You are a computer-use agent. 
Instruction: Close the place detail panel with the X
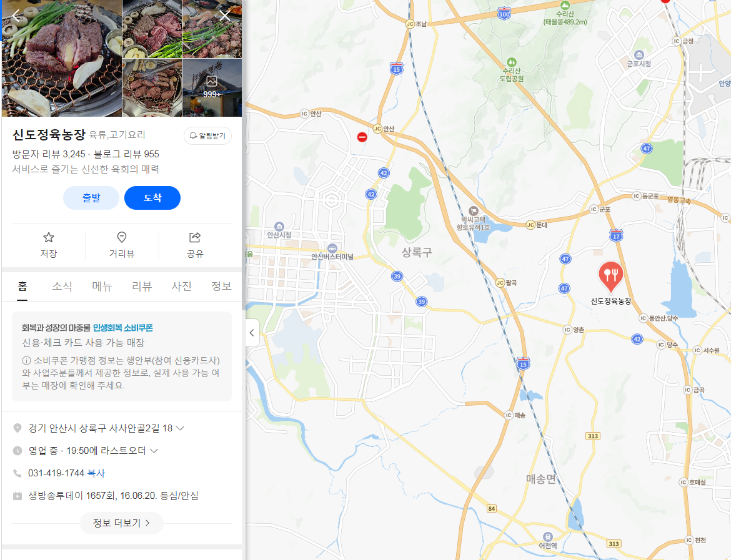point(225,16)
